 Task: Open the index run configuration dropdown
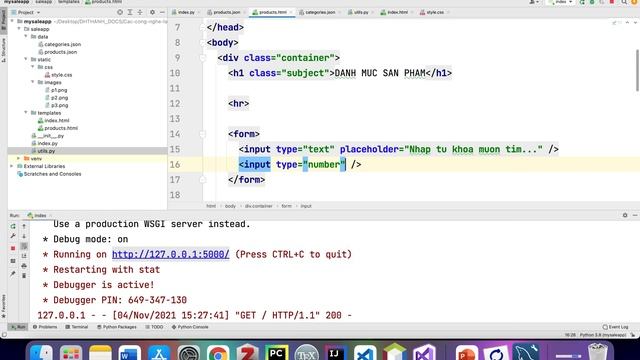561,2
